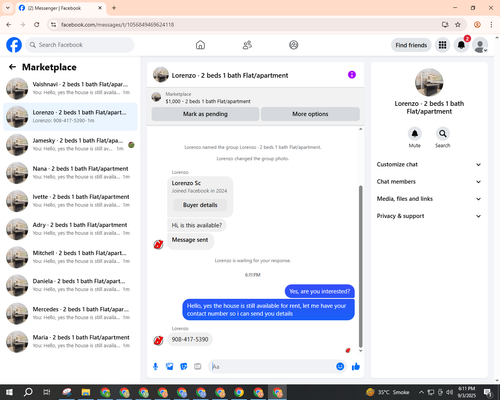Open Windows Start menu
The width and height of the screenshot is (500, 400).
pos(9,392)
